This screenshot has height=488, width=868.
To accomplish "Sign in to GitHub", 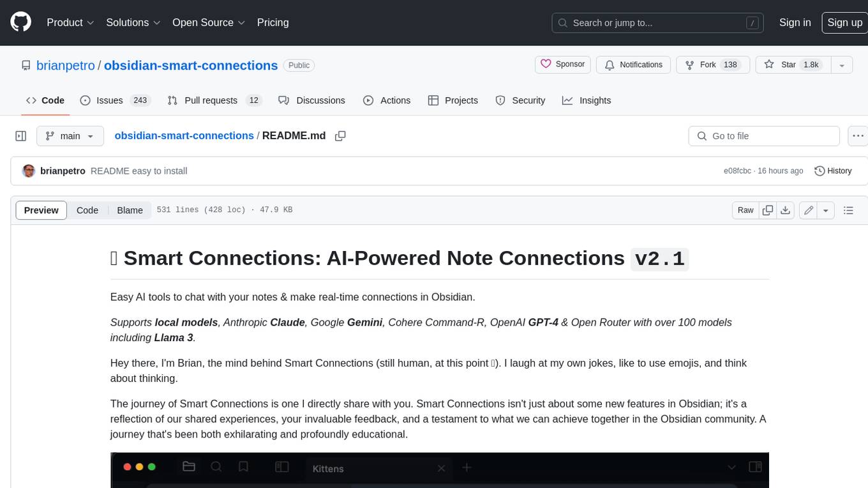I will [x=795, y=22].
